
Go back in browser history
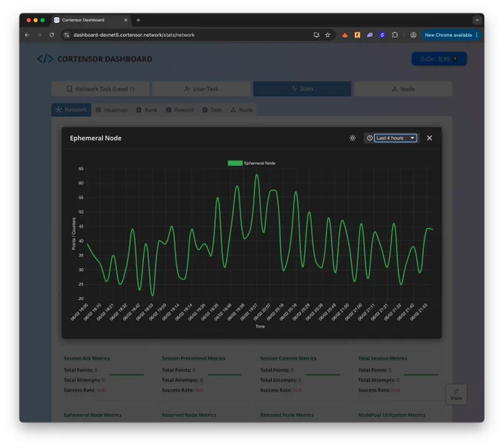[27, 35]
